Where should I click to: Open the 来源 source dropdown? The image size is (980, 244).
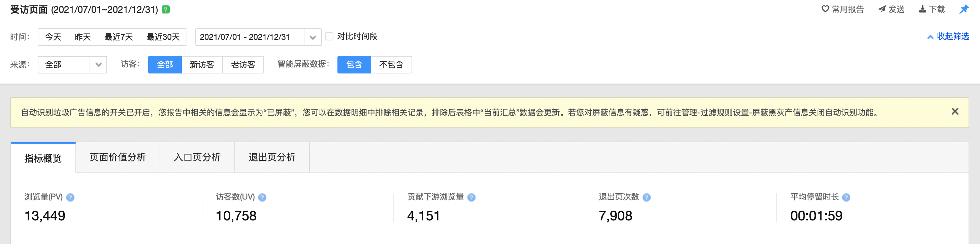tap(98, 65)
